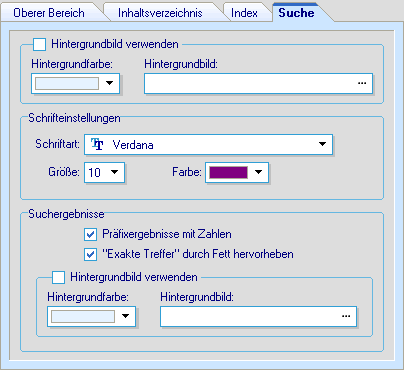Click the purple Farbe color swatch
The image size is (404, 370).
tap(228, 172)
